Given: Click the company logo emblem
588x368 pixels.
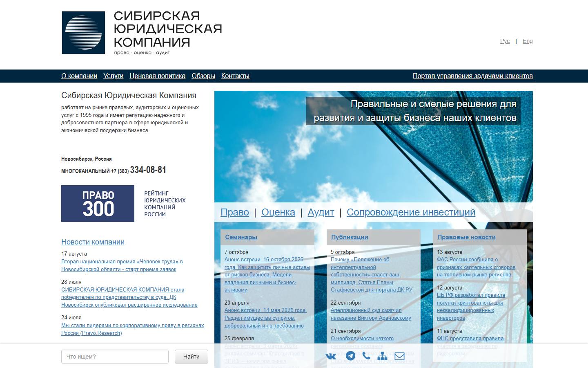Looking at the screenshot, I should point(83,33).
